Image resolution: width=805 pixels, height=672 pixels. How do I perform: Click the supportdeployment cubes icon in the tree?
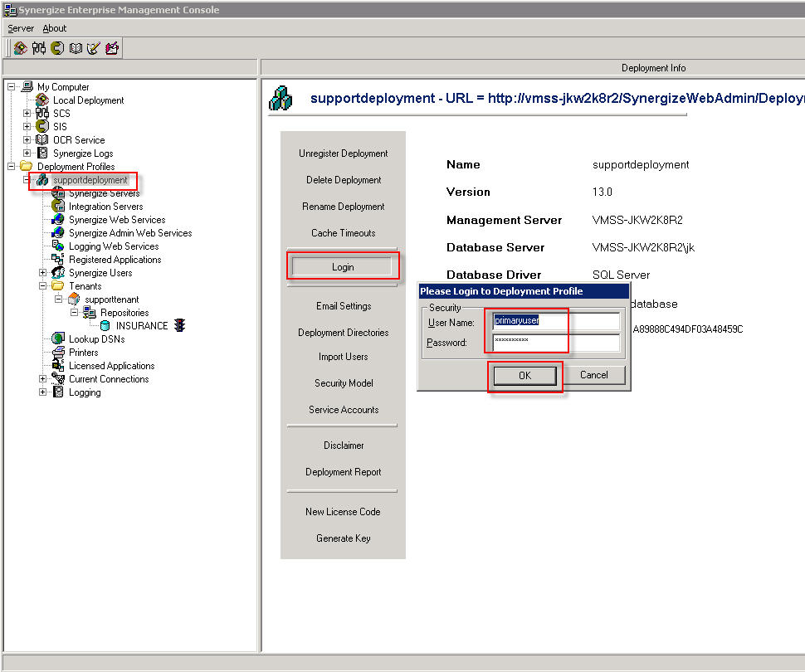42,180
